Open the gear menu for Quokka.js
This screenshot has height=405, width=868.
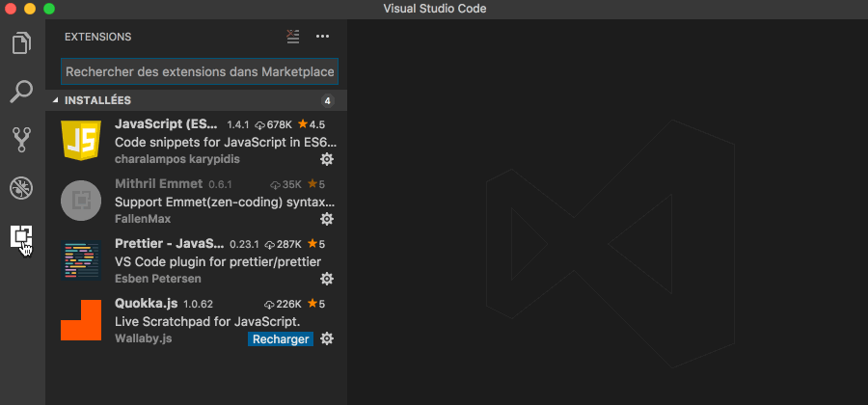pos(327,338)
